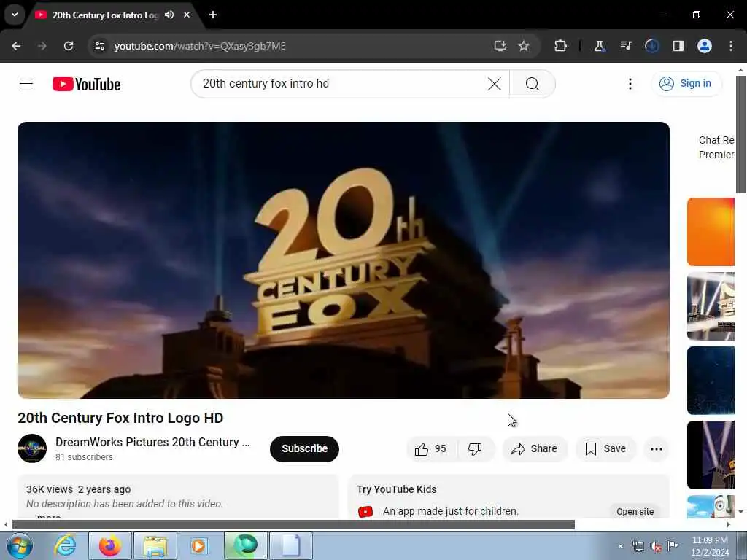Image resolution: width=747 pixels, height=560 pixels.
Task: Click the page scroll down arrow
Action: (x=740, y=512)
